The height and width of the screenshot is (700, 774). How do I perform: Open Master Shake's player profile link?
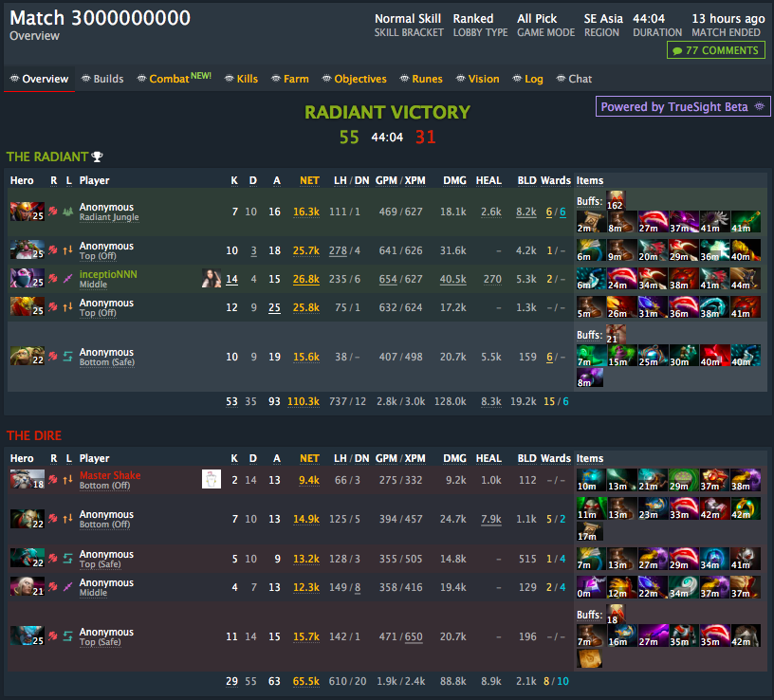110,475
